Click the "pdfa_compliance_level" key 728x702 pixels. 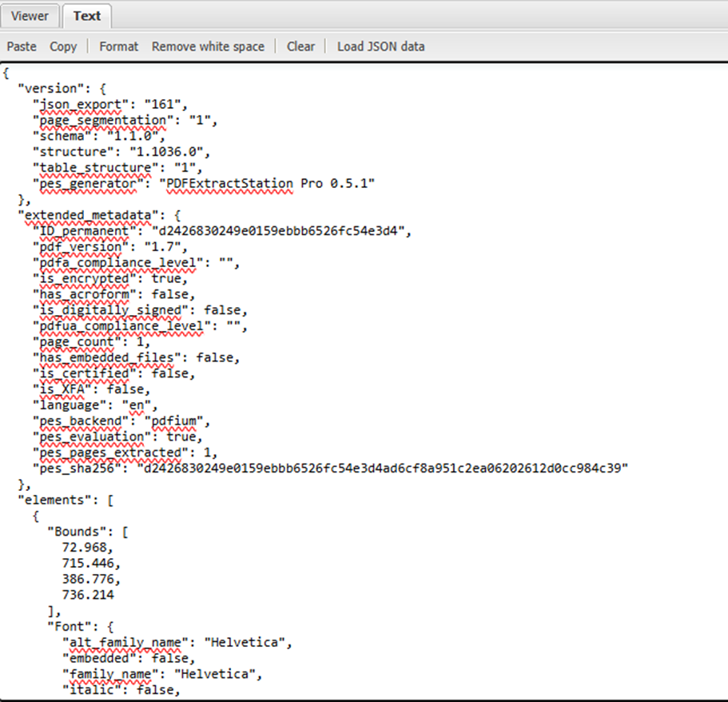click(x=118, y=262)
